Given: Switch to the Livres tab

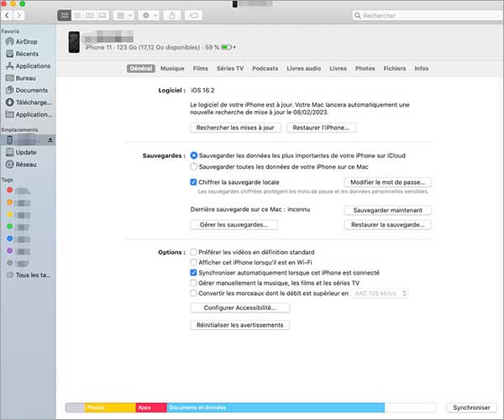Looking at the screenshot, I should pos(339,68).
